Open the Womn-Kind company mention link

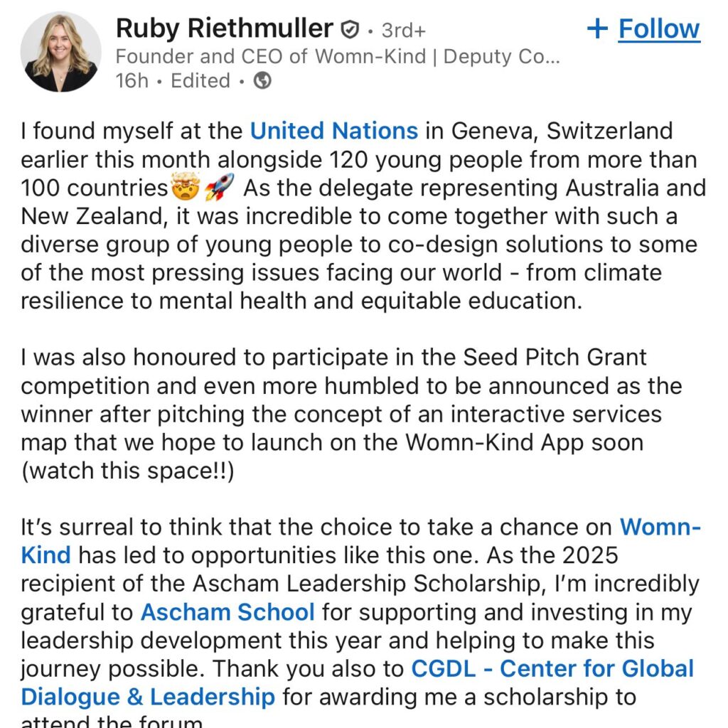(x=660, y=527)
